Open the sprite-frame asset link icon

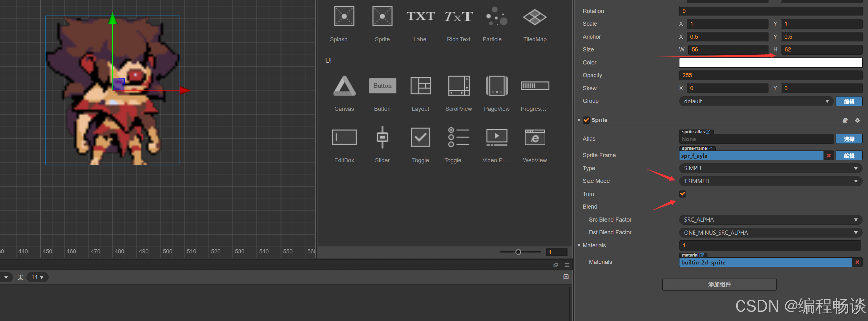pos(710,148)
